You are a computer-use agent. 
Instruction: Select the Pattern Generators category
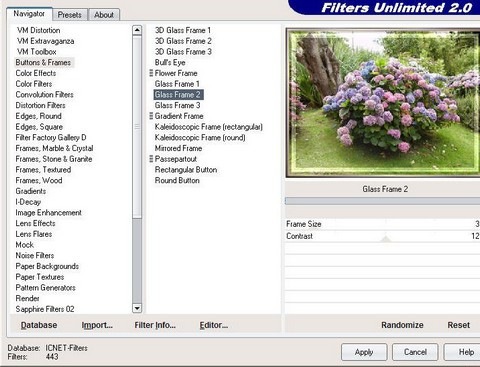click(45, 288)
